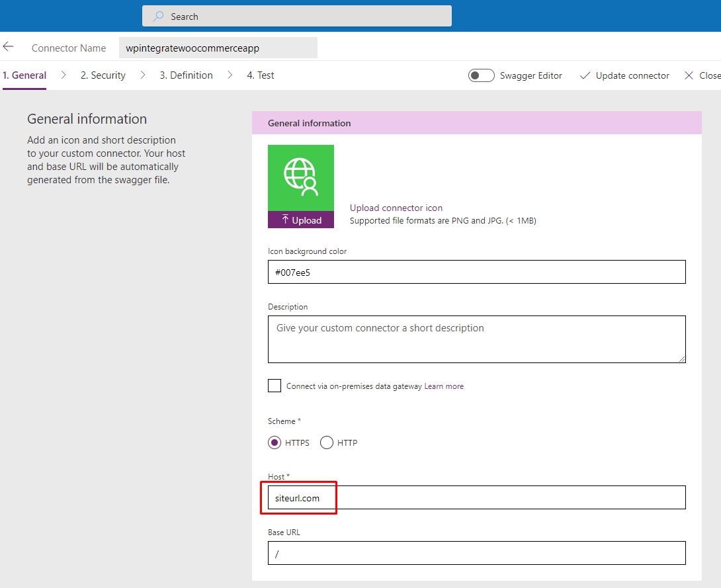The height and width of the screenshot is (588, 721).
Task: Open the Learn more link
Action: pyautogui.click(x=444, y=386)
